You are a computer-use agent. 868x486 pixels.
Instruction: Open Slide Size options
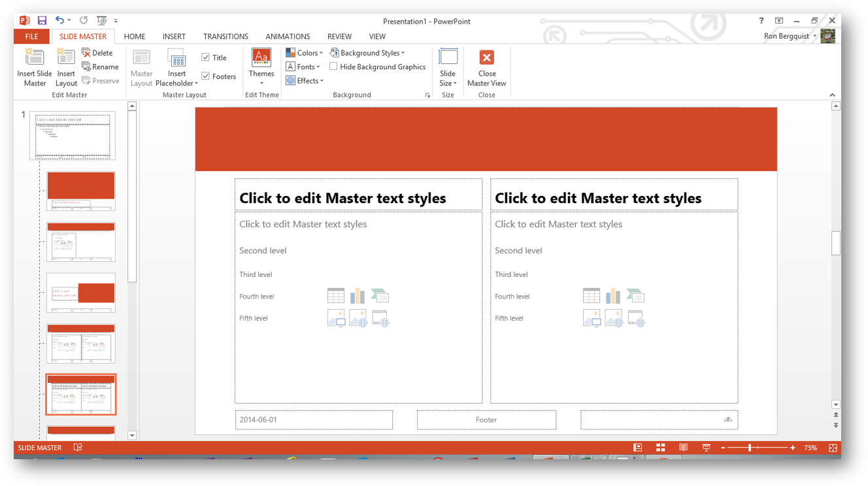click(448, 68)
